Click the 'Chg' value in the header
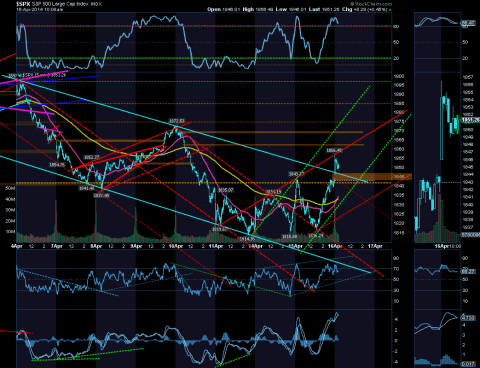 click(x=370, y=9)
